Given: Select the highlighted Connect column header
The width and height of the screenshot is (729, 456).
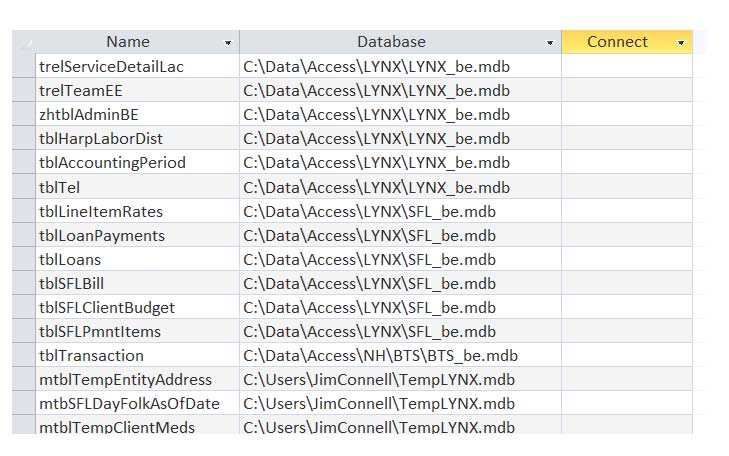Looking at the screenshot, I should coord(616,42).
